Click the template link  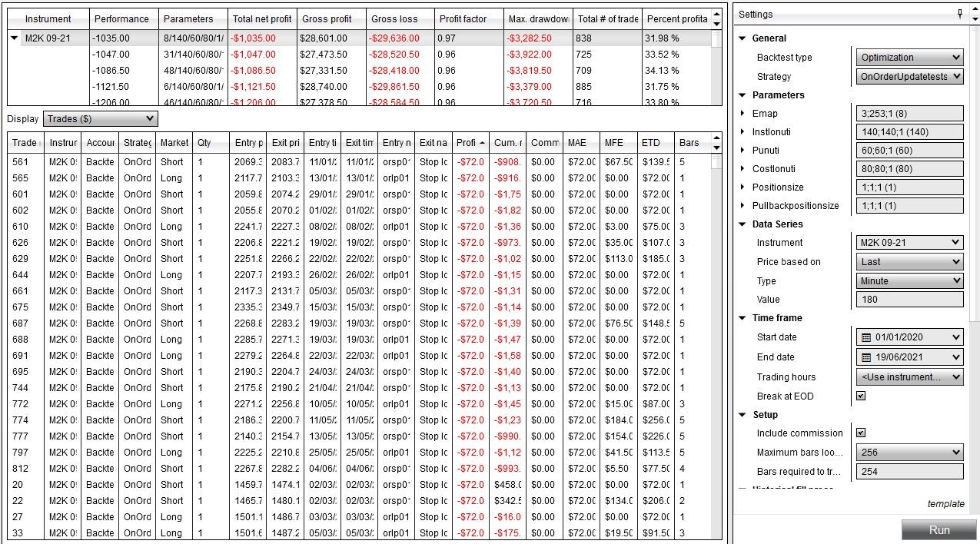pos(946,503)
